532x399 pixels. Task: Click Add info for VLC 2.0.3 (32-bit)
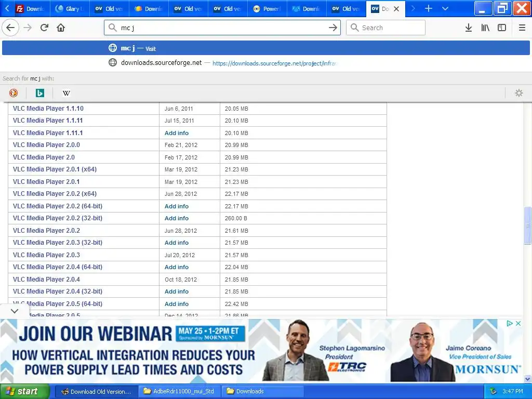(x=177, y=243)
